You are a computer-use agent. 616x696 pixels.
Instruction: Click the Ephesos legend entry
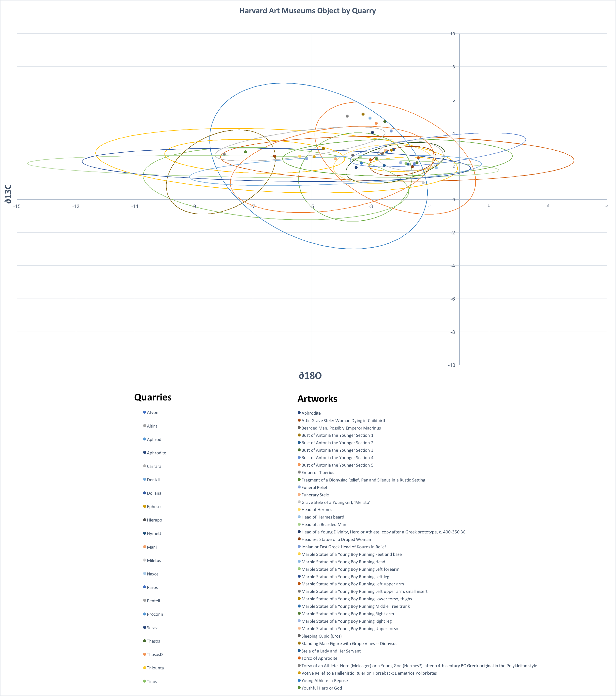point(155,506)
